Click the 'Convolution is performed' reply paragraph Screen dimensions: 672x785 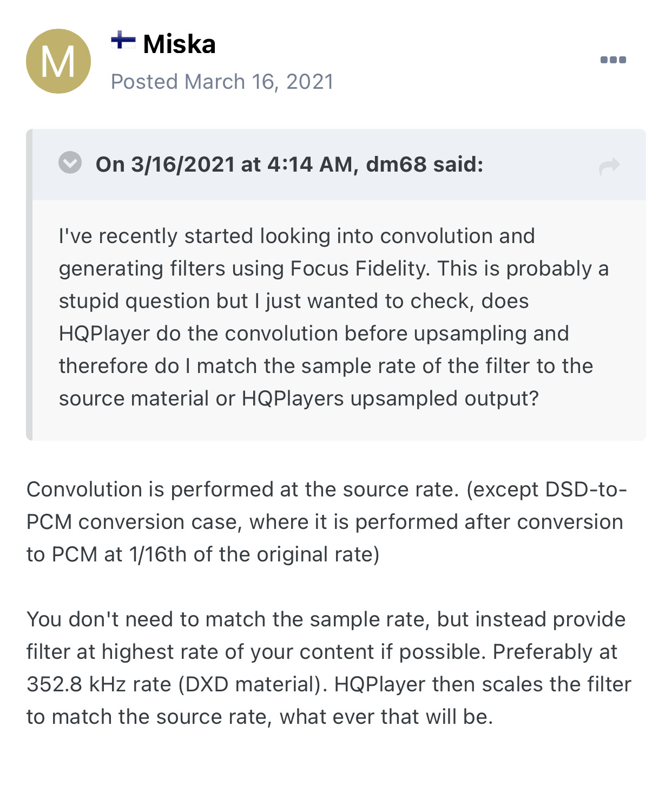(x=327, y=522)
